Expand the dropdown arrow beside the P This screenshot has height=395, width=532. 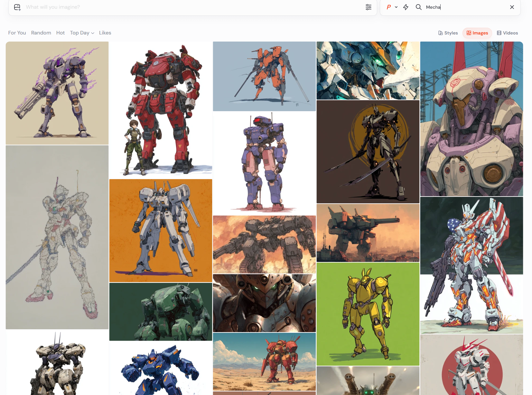396,7
